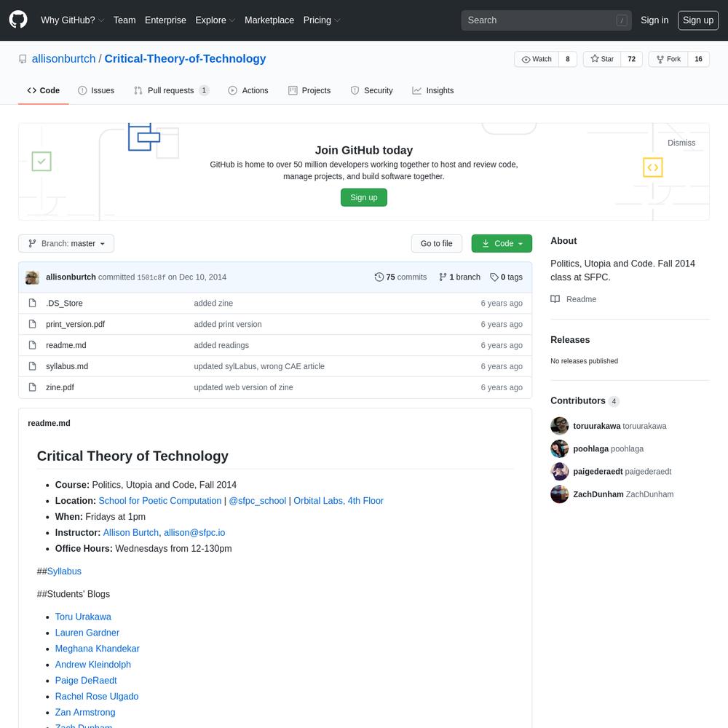Image resolution: width=728 pixels, height=728 pixels.
Task: Focus the Search input field
Action: click(546, 20)
